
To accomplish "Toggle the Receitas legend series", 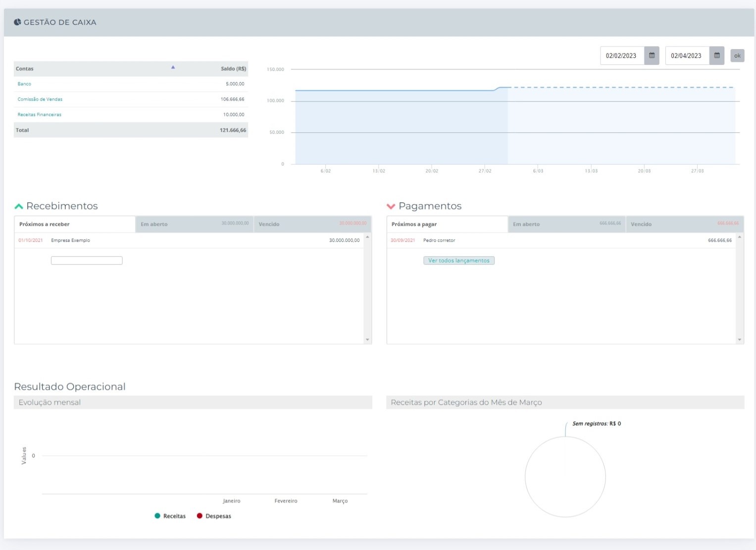I will (x=170, y=516).
